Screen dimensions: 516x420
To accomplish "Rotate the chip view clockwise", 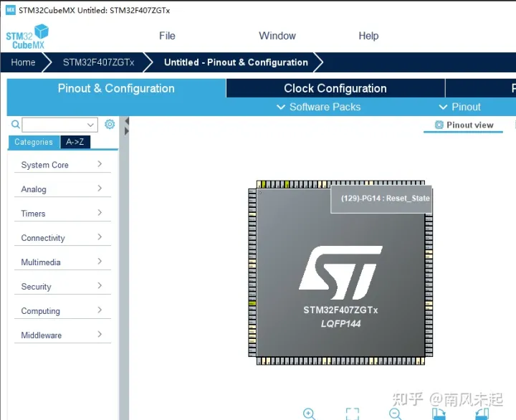I will pyautogui.click(x=439, y=414).
